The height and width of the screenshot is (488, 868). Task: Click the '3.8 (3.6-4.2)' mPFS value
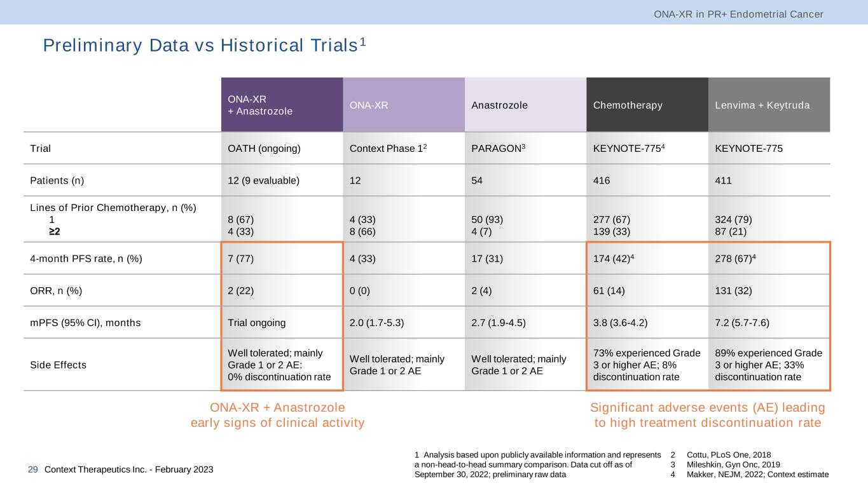click(621, 322)
